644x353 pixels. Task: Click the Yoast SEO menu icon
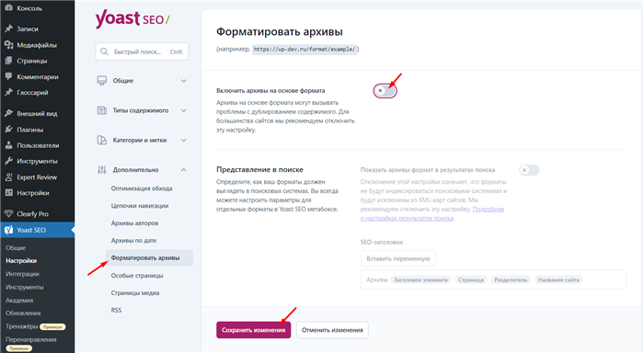(x=8, y=230)
